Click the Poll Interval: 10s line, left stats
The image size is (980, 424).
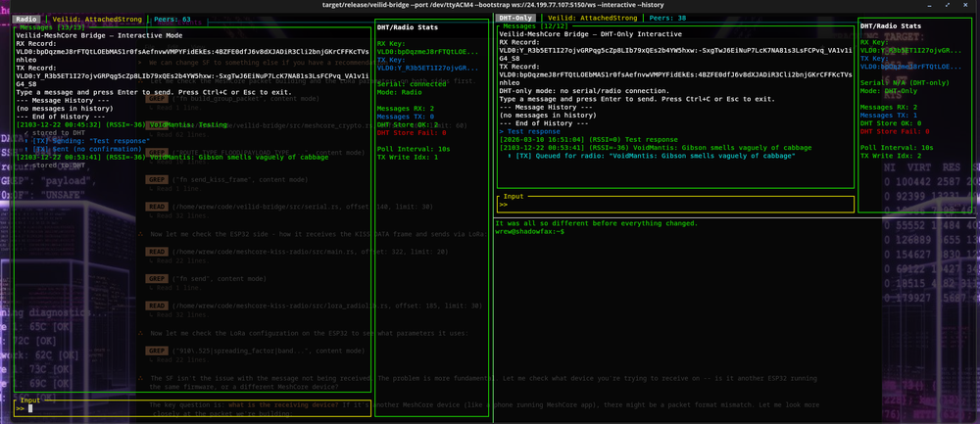tap(414, 149)
